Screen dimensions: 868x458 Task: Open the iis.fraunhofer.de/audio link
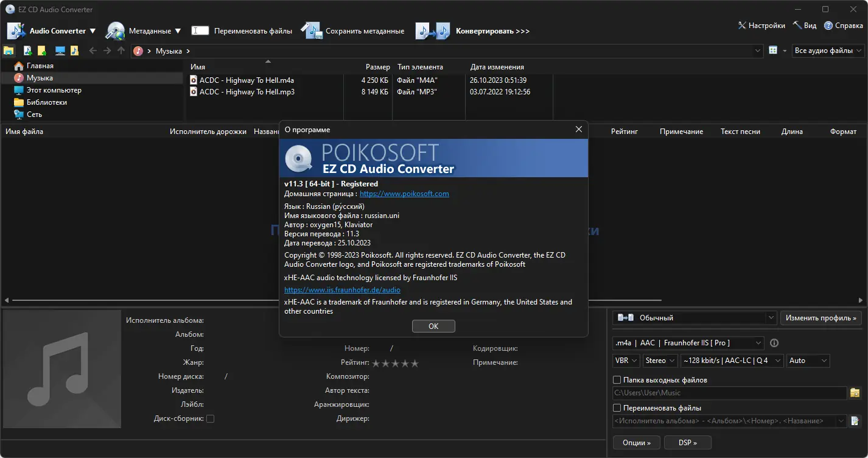point(342,290)
